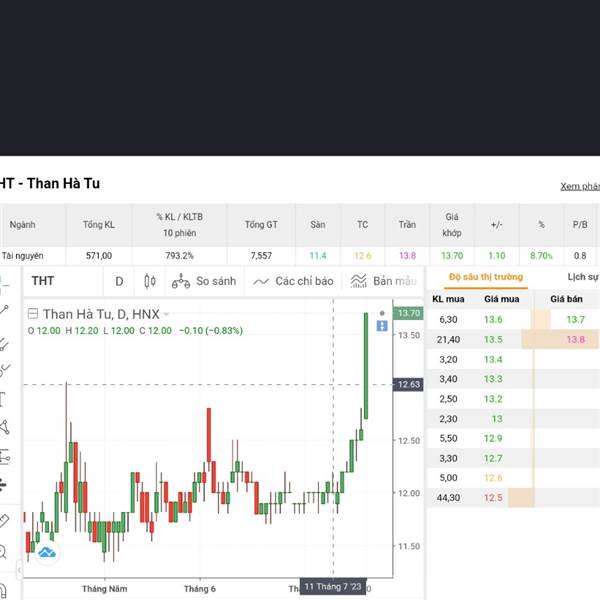600x600 pixels.
Task: Open dropdown arrow after HNX label
Action: (x=166, y=315)
